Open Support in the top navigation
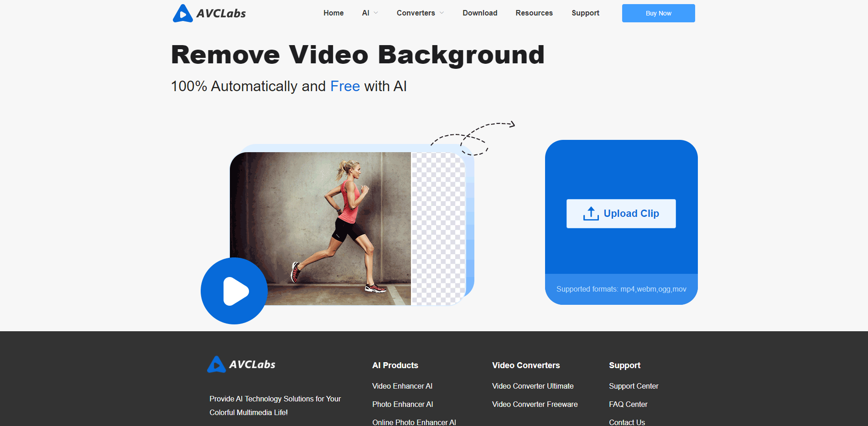This screenshot has width=868, height=426. tap(585, 13)
